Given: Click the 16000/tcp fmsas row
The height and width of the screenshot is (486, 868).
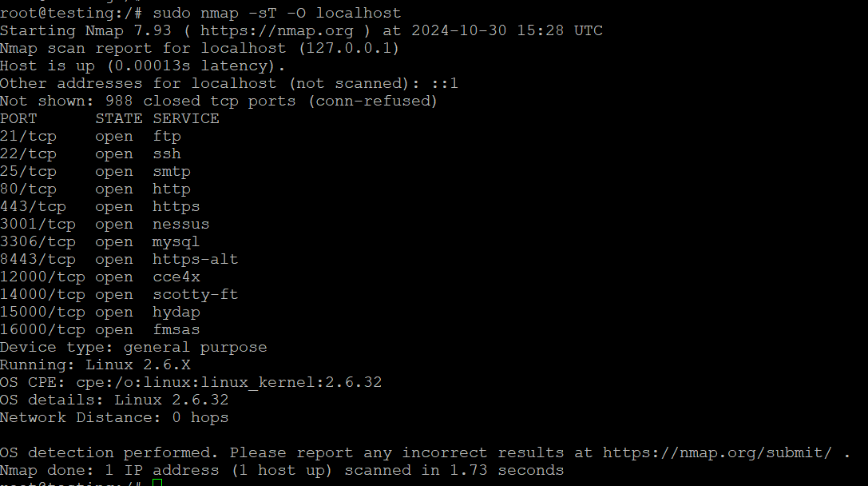Looking at the screenshot, I should pos(100,329).
